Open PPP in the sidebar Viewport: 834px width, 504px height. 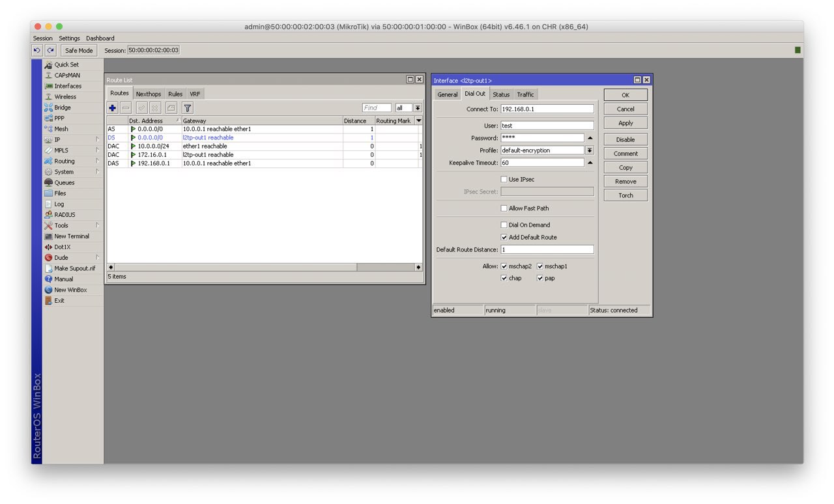(x=59, y=119)
